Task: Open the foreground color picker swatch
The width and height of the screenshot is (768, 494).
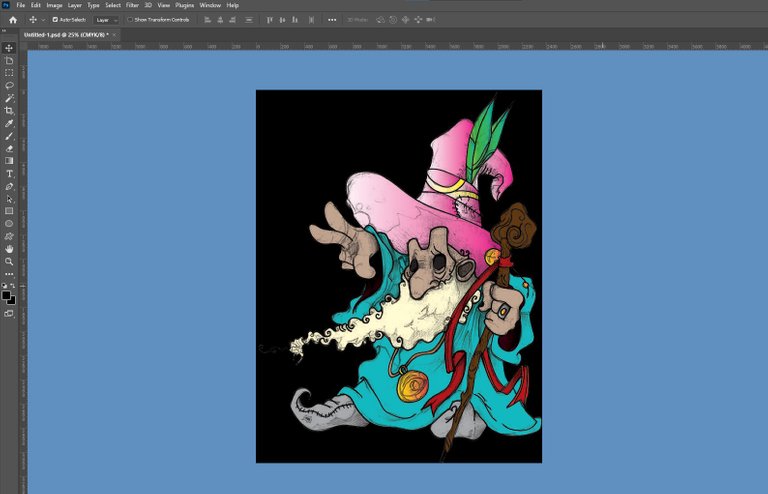Action: click(6, 295)
